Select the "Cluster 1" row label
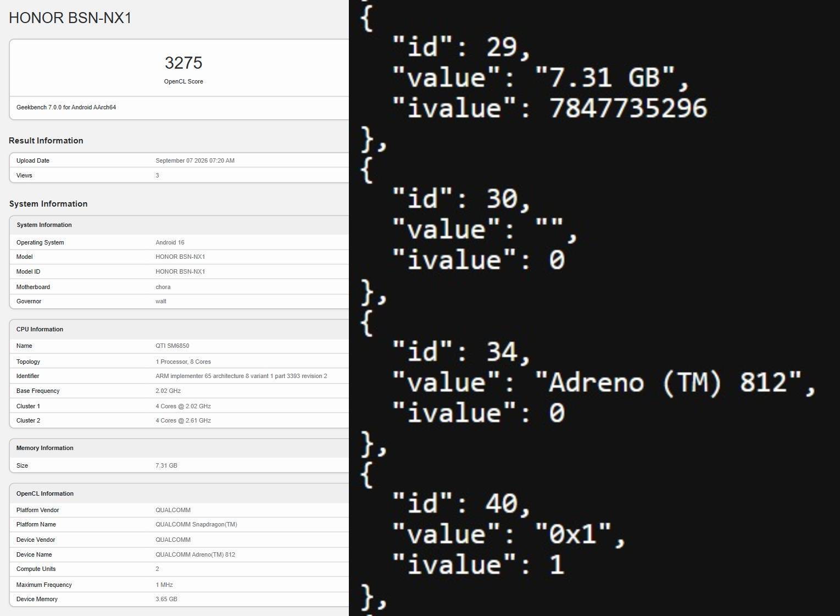Viewport: 840px width, 616px height. tap(28, 406)
